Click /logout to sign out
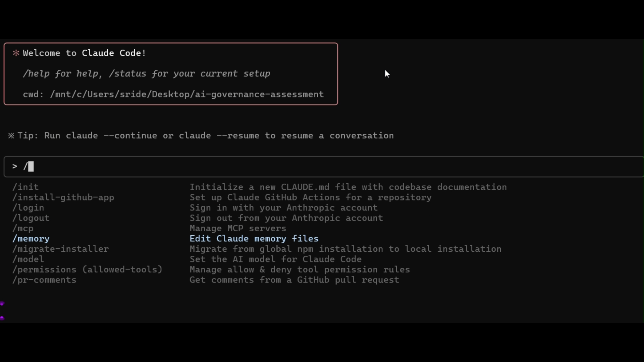This screenshot has width=644, height=362. [31, 218]
